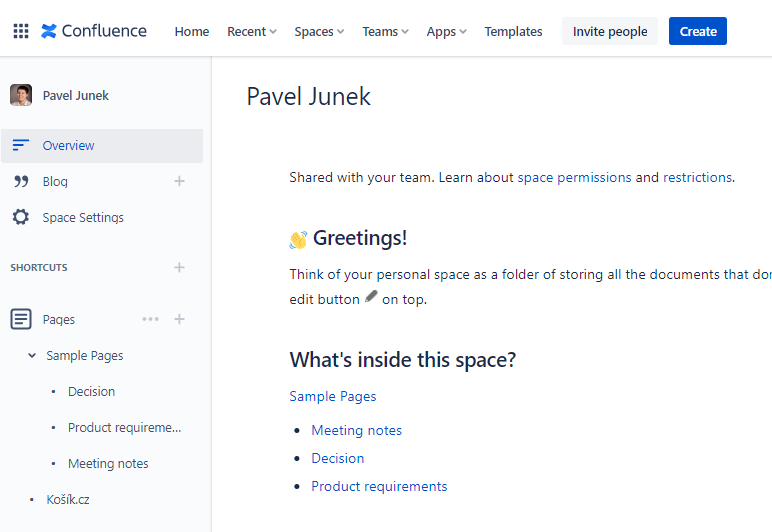Viewport: 772px width, 532px height.
Task: Open Sample Pages in page tree
Action: click(x=85, y=355)
